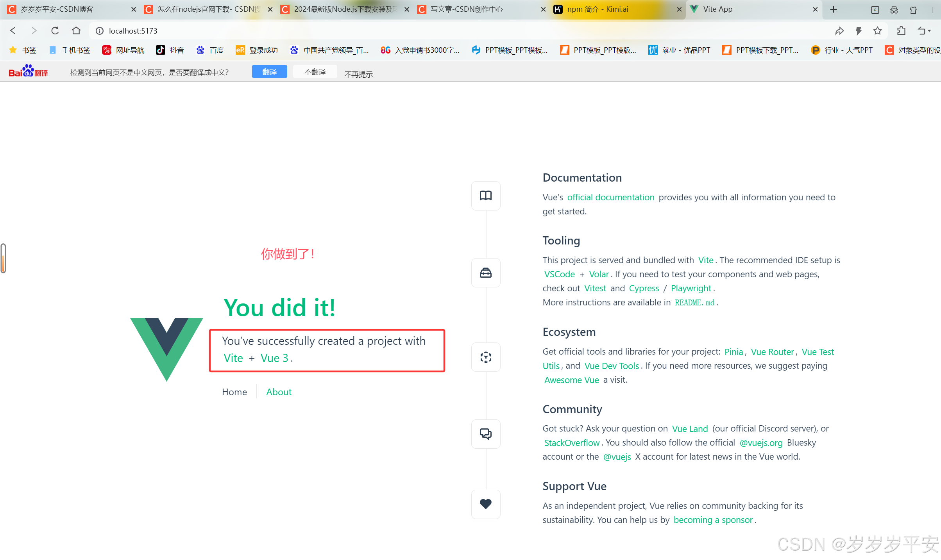The width and height of the screenshot is (941, 560).
Task: Click the localhost:5173 address bar
Action: click(133, 31)
